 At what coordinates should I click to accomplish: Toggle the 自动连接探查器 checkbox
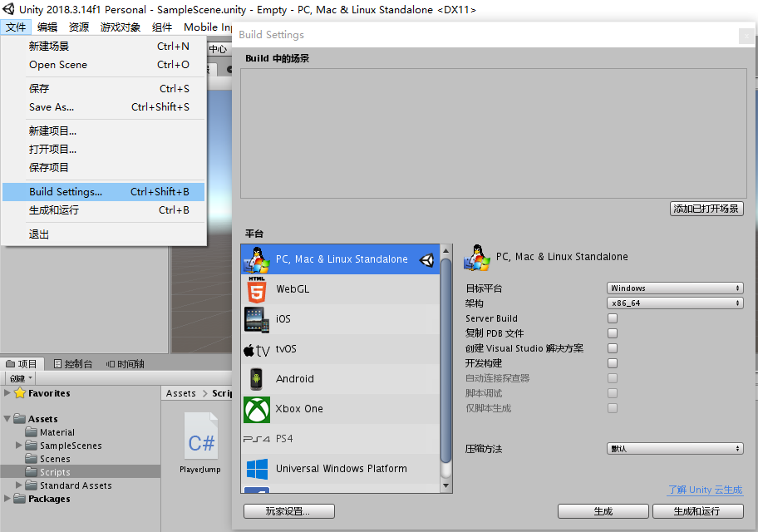(x=613, y=378)
